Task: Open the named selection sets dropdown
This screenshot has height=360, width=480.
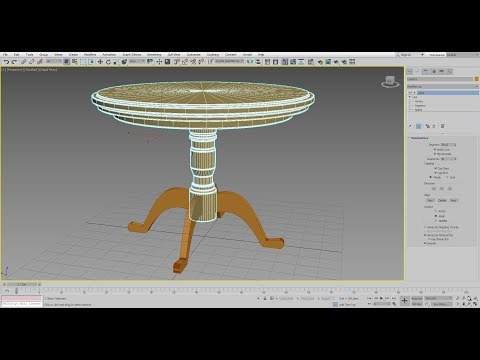Action: click(229, 62)
